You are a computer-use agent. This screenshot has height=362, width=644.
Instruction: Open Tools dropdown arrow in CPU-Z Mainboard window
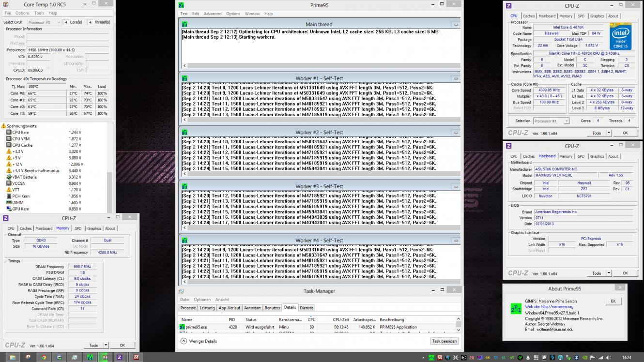[x=609, y=273]
